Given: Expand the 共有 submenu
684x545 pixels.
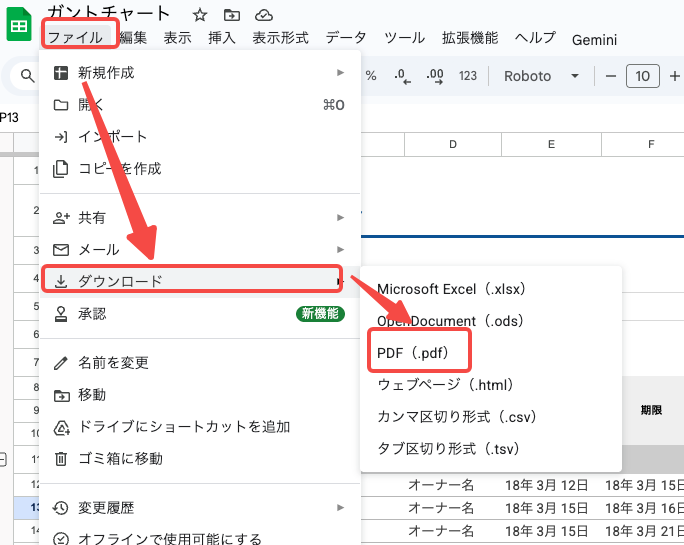Looking at the screenshot, I should [200, 217].
